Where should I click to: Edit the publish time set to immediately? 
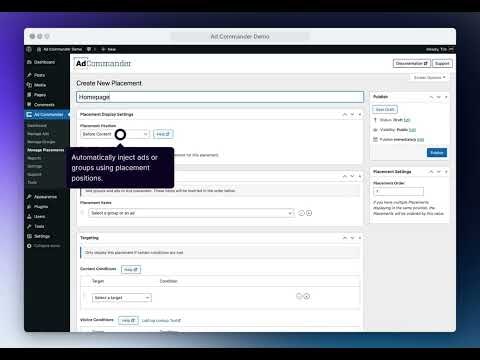tap(421, 140)
